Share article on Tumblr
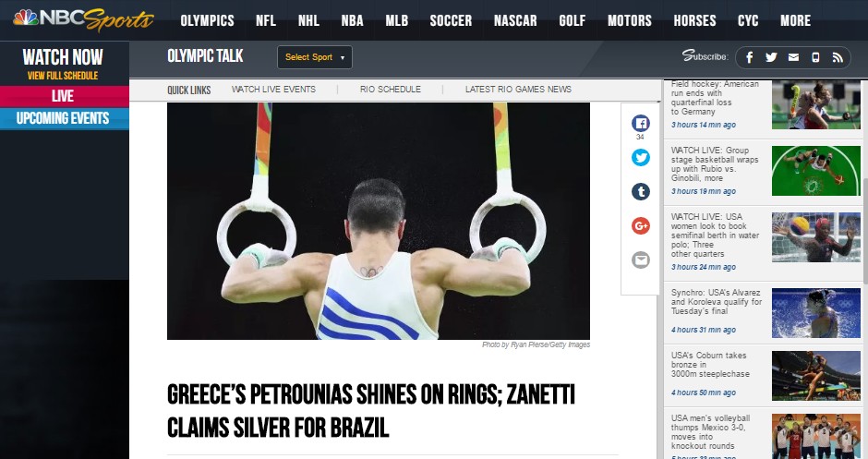This screenshot has height=459, width=868. click(641, 191)
